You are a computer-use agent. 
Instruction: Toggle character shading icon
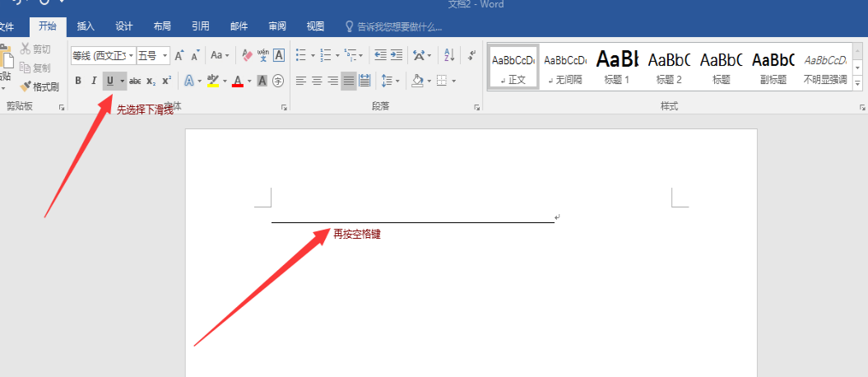point(262,81)
